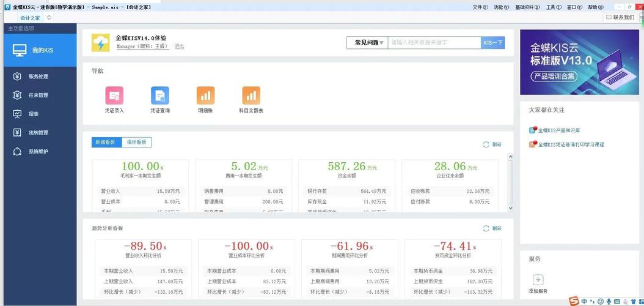Open the 工具 menu

click(554, 7)
